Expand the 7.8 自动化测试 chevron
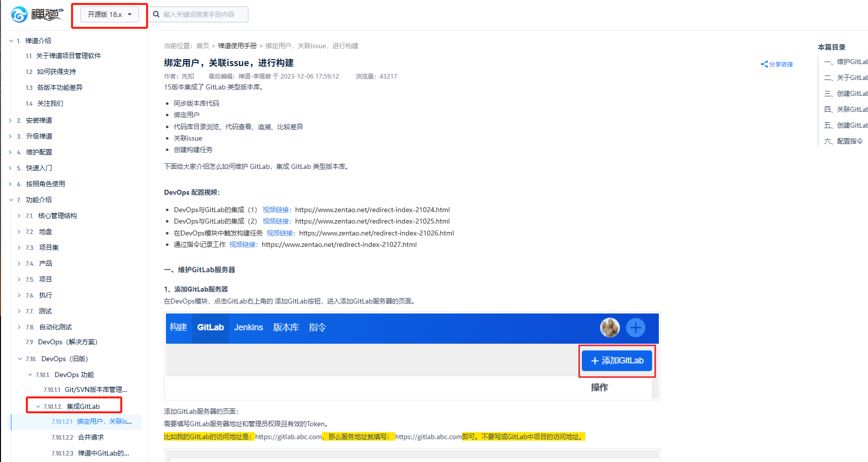868x462 pixels. 20,327
